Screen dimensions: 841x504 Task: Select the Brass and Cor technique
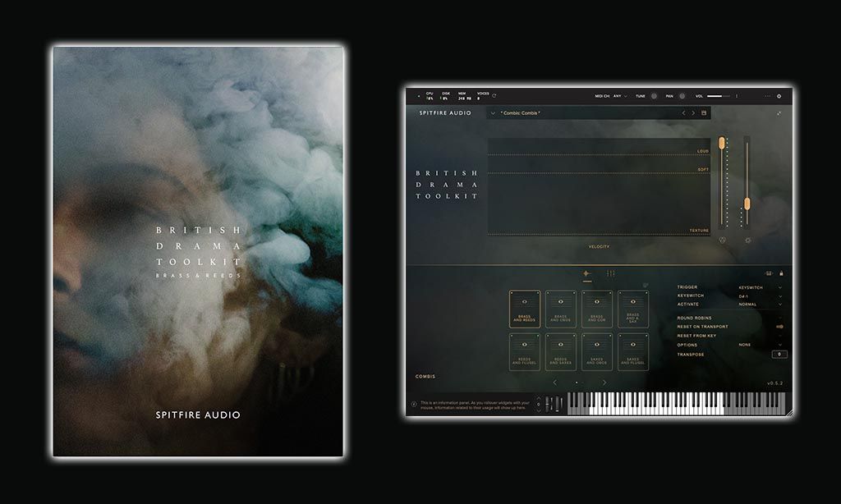point(597,309)
